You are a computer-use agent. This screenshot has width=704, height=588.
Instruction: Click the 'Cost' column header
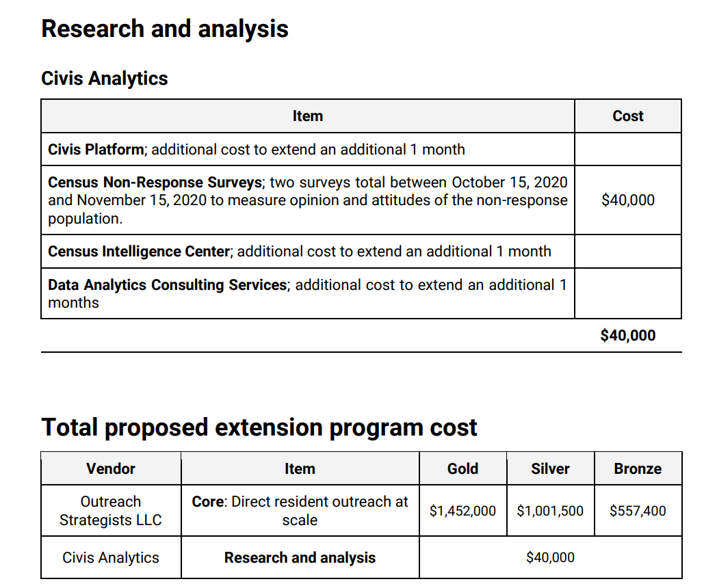627,116
